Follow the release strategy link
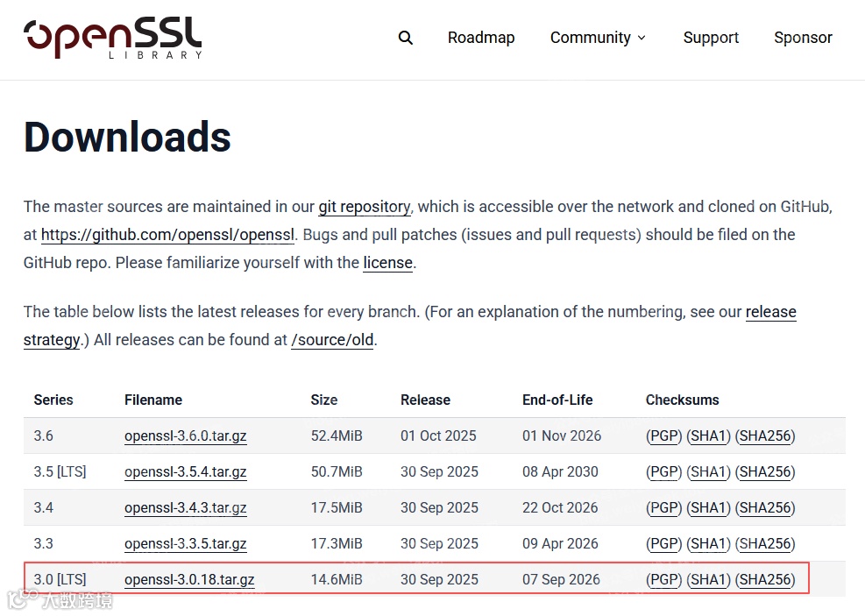The width and height of the screenshot is (865, 616). point(770,312)
